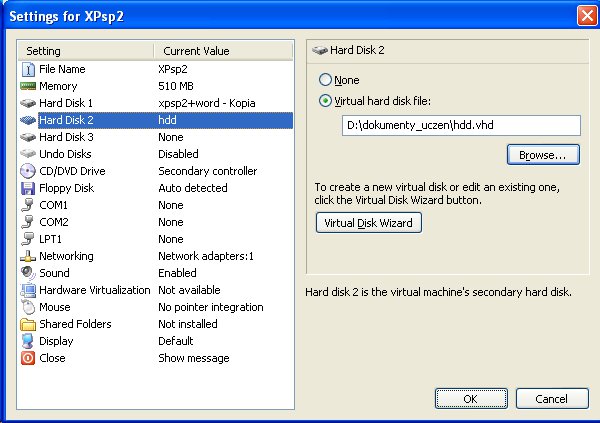Click the Current Value column header
This screenshot has height=423, width=600.
pyautogui.click(x=223, y=51)
